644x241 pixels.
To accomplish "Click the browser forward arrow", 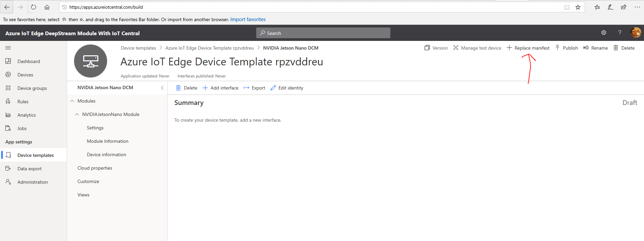I will [20, 7].
